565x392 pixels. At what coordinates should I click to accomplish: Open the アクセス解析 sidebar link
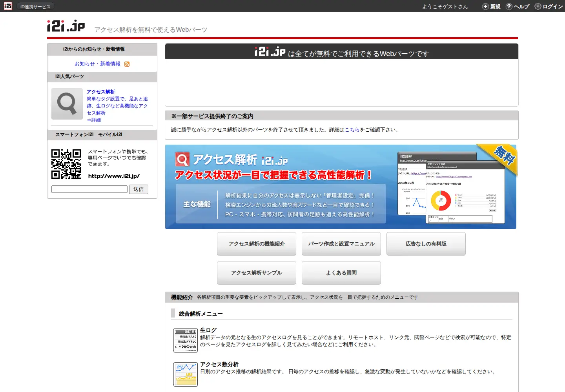[101, 92]
